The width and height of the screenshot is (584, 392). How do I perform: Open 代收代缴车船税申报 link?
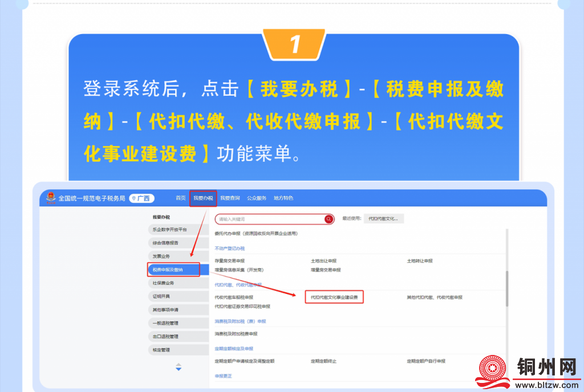234,297
